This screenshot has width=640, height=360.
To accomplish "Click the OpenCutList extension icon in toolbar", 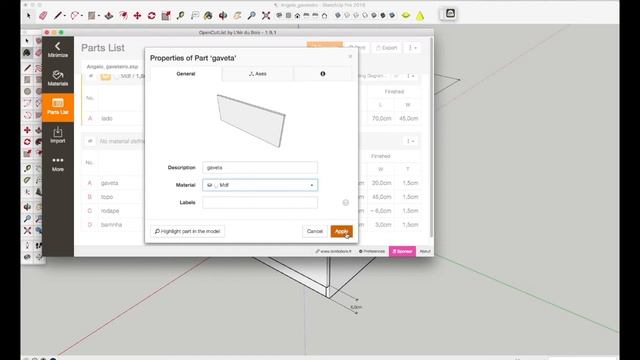I will [x=450, y=14].
